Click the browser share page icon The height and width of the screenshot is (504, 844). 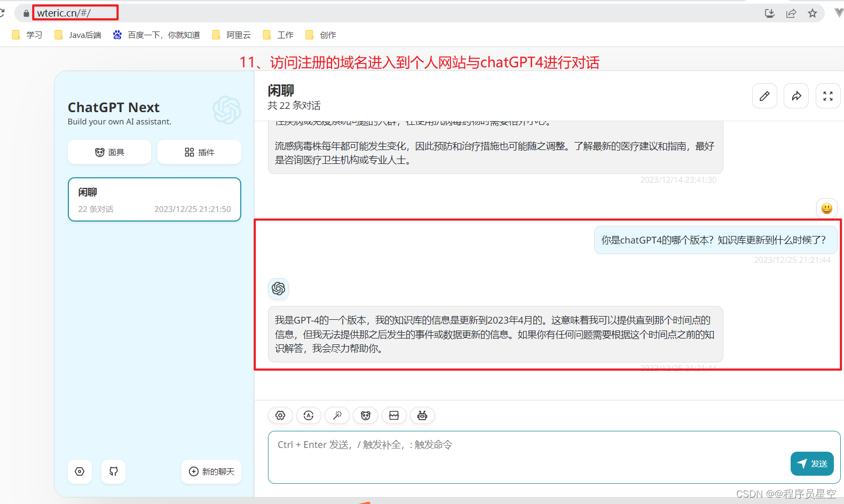point(791,13)
